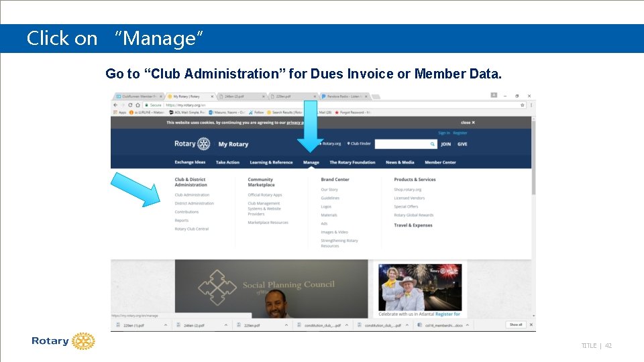Open Shop.rotary.org link
This screenshot has height=362, width=644.
click(x=407, y=190)
